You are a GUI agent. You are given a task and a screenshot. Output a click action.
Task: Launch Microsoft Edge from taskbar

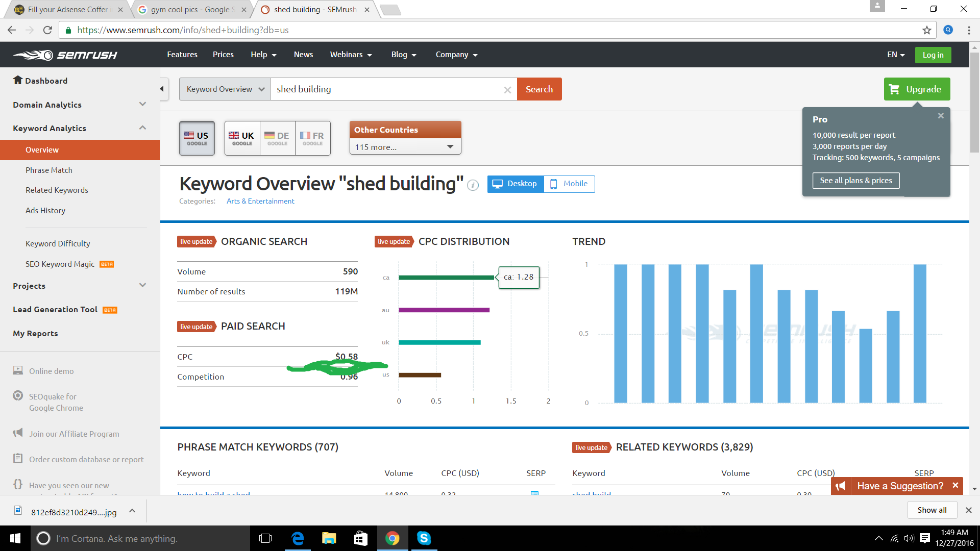298,538
